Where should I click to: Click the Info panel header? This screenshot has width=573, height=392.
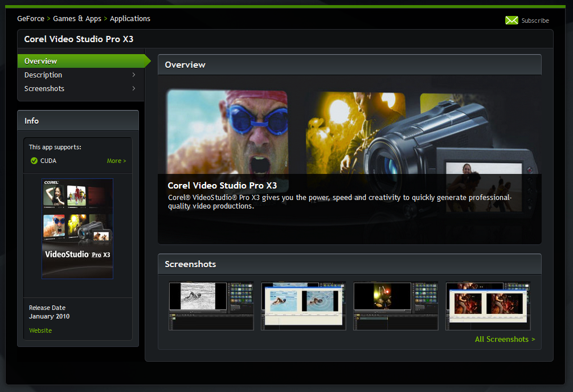coord(78,121)
